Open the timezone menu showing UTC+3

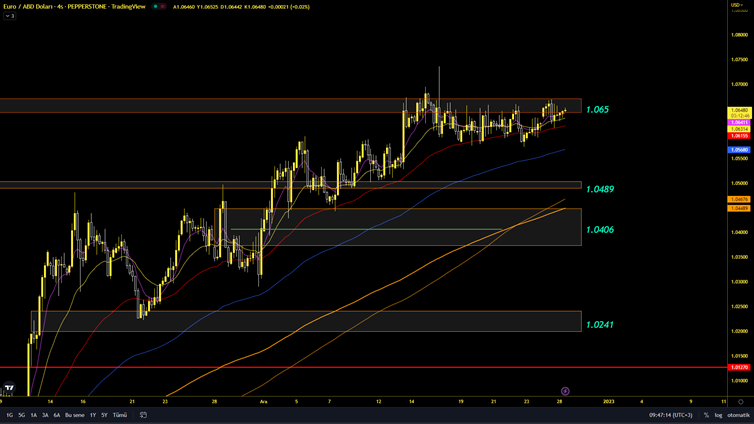671,415
